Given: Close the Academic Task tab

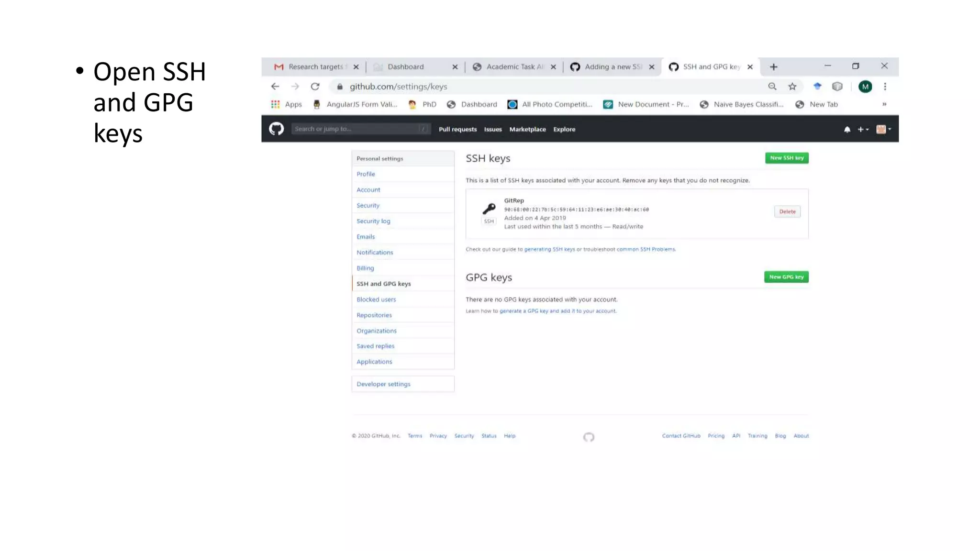Looking at the screenshot, I should click(553, 67).
